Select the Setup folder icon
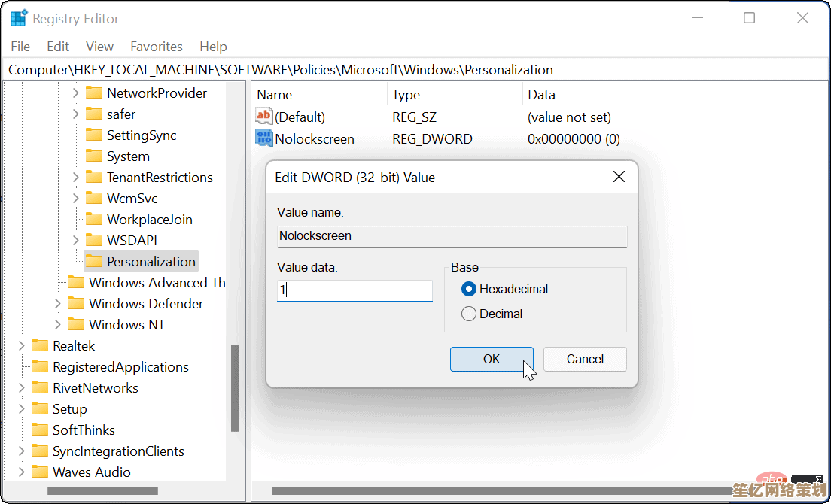Screen dimensions: 831x504 [40, 408]
